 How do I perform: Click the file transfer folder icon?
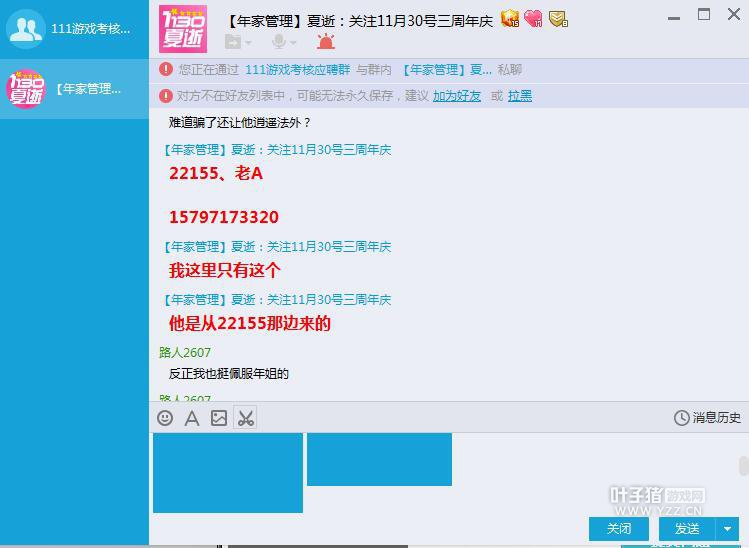pyautogui.click(x=233, y=42)
